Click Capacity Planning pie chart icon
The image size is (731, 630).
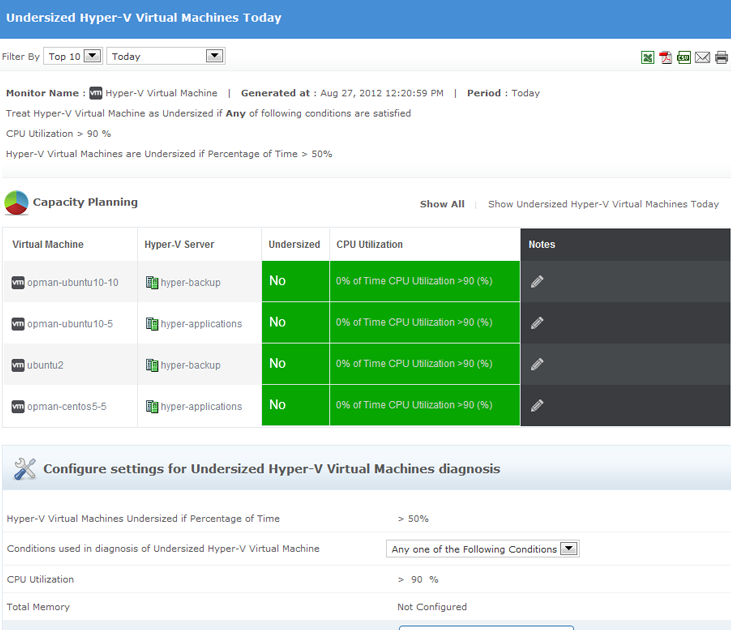click(16, 203)
